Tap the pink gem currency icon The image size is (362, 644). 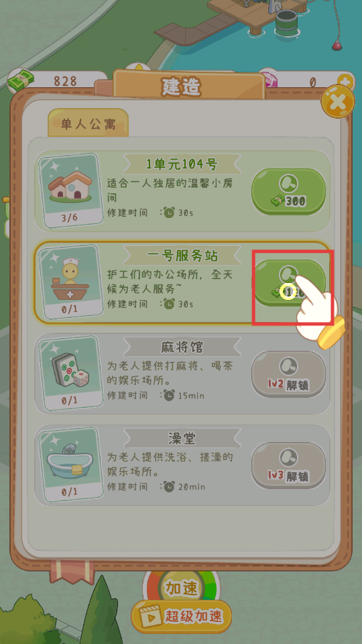pos(268,78)
